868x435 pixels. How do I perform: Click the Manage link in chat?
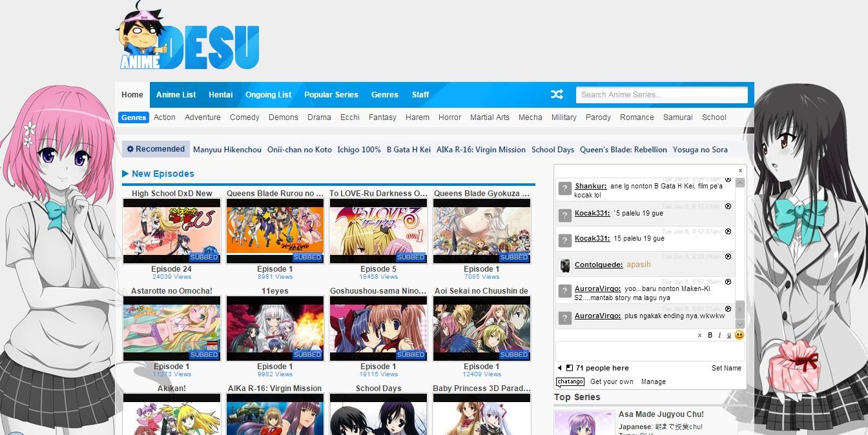click(653, 382)
